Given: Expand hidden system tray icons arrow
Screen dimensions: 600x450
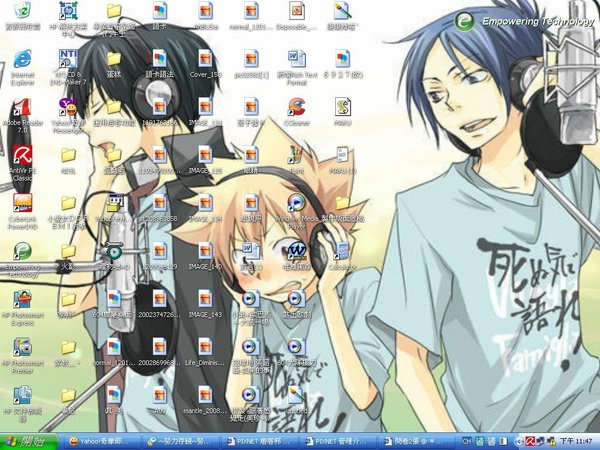Looking at the screenshot, I should 518,442.
